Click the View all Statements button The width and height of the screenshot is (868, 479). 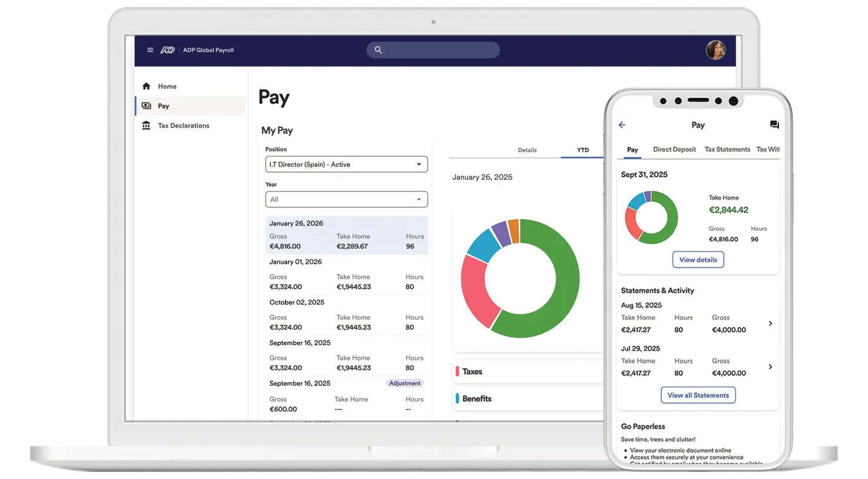[698, 395]
